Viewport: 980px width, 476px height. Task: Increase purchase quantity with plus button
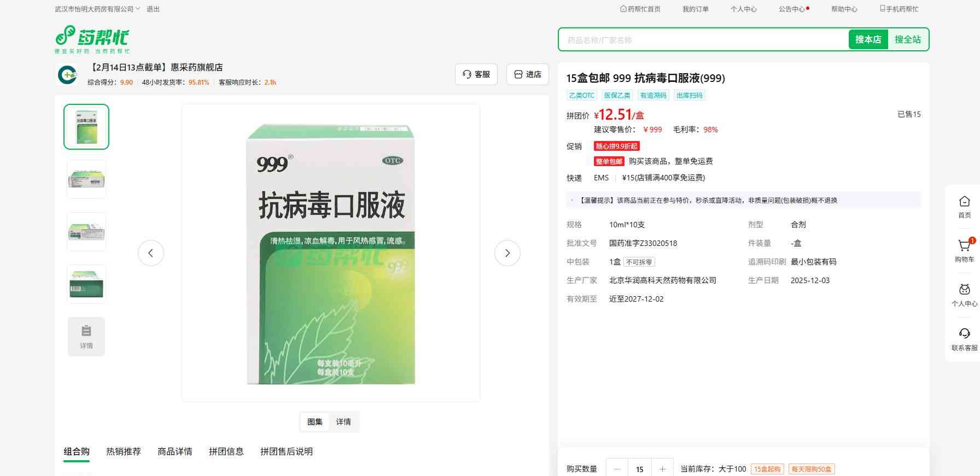click(662, 469)
